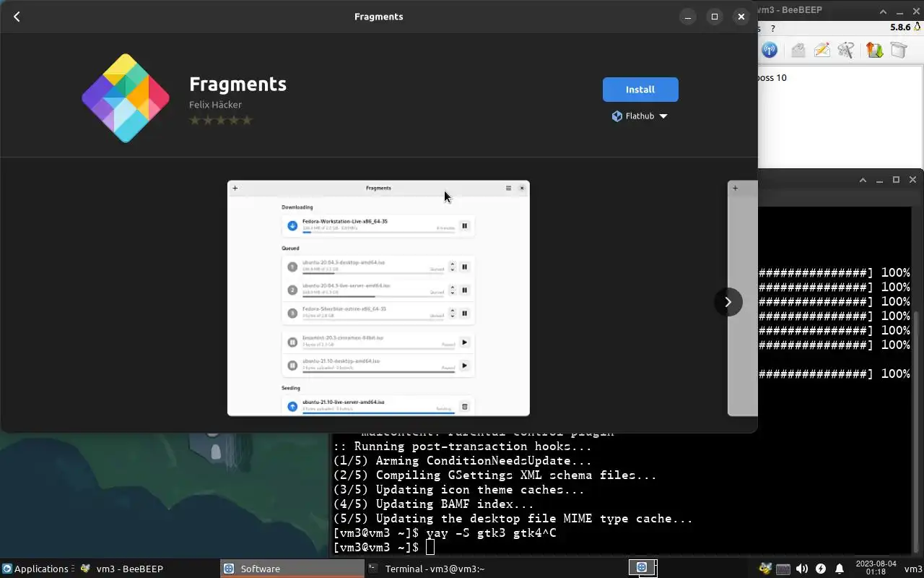Click '(5/5) Updating the desktop file MIME type cache...'
The height and width of the screenshot is (578, 924).
tap(513, 519)
